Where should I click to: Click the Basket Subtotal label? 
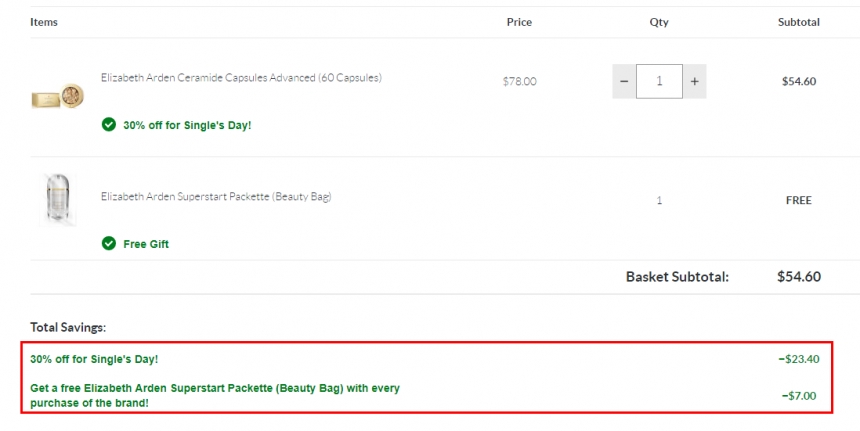pyautogui.click(x=677, y=277)
